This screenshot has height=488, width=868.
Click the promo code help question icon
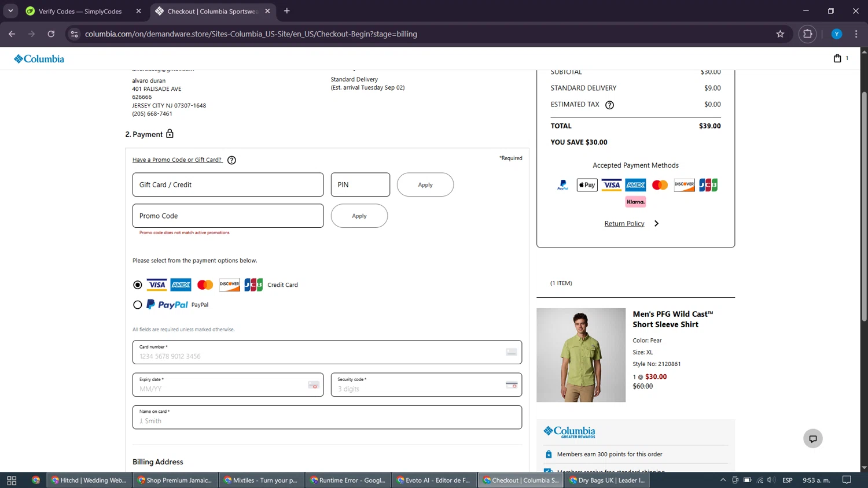click(231, 160)
